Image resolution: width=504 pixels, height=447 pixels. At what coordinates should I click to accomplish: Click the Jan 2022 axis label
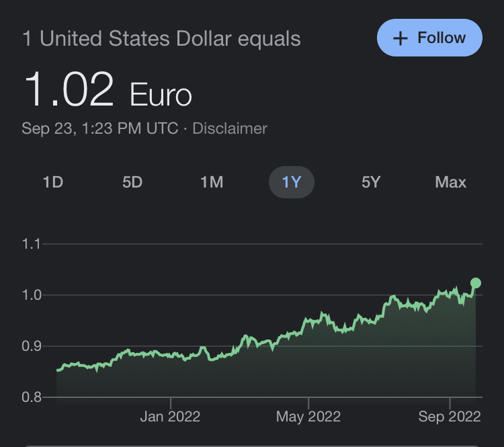(170, 417)
